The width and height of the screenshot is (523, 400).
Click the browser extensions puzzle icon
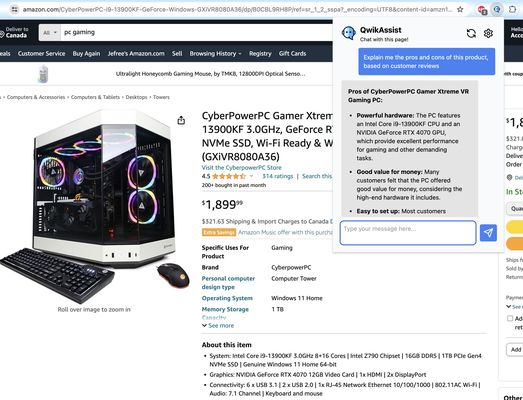coord(512,9)
